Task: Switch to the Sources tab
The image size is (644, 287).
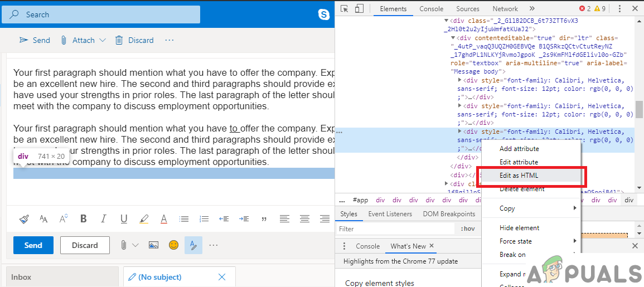Action: [467, 8]
